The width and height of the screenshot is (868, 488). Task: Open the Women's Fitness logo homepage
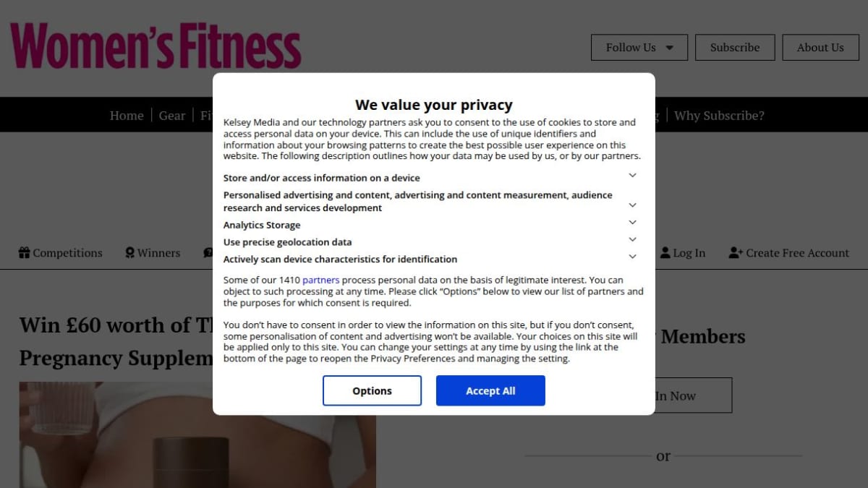pos(156,46)
